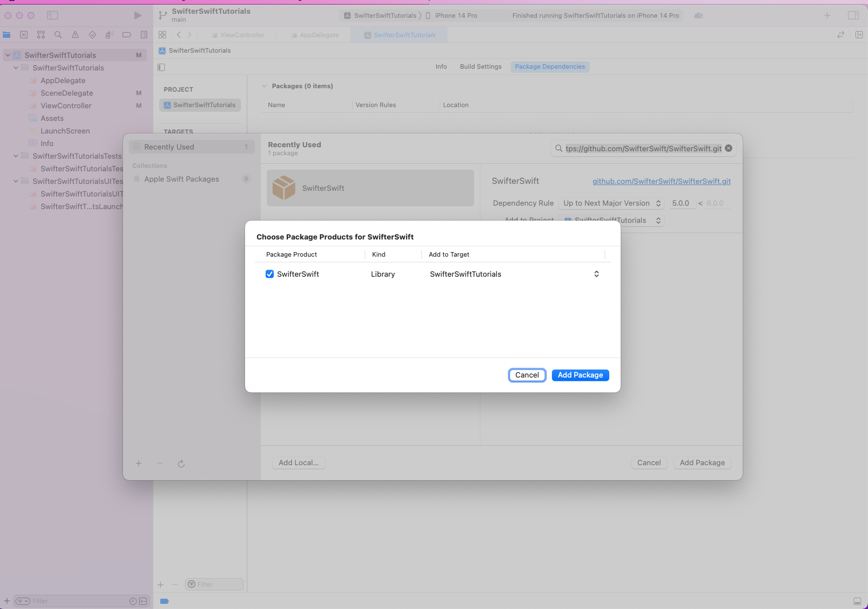Clear the package URL search field
868x609 pixels.
pos(729,148)
